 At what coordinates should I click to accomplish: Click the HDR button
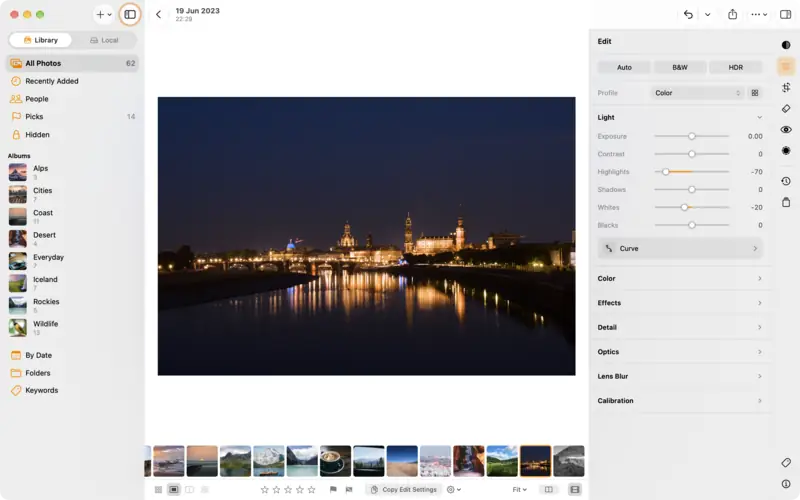coord(735,67)
